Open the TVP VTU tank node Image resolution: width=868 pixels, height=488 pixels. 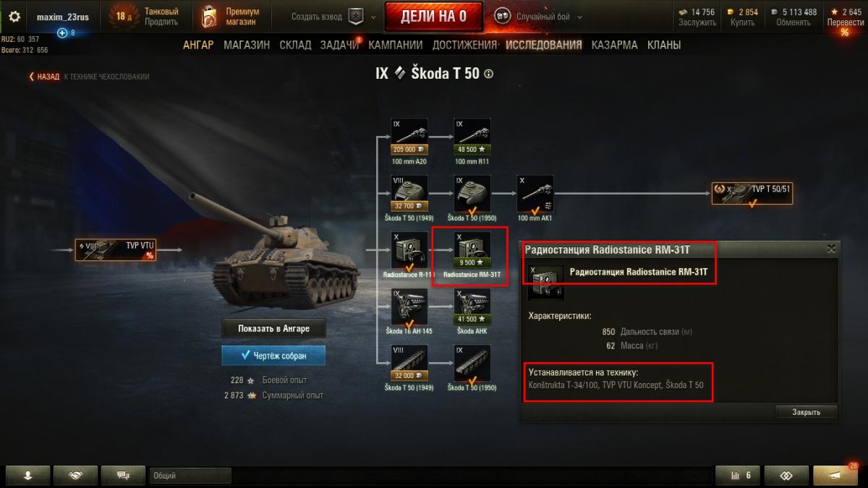[x=116, y=250]
